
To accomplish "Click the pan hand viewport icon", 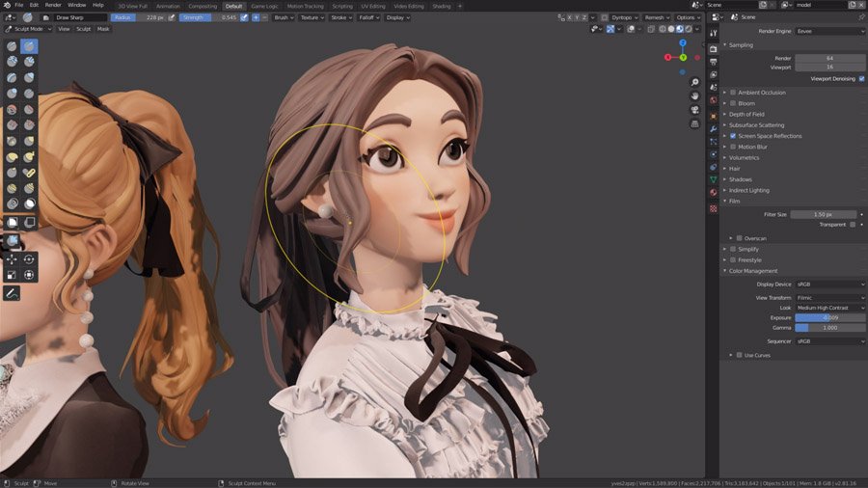I will coord(694,96).
